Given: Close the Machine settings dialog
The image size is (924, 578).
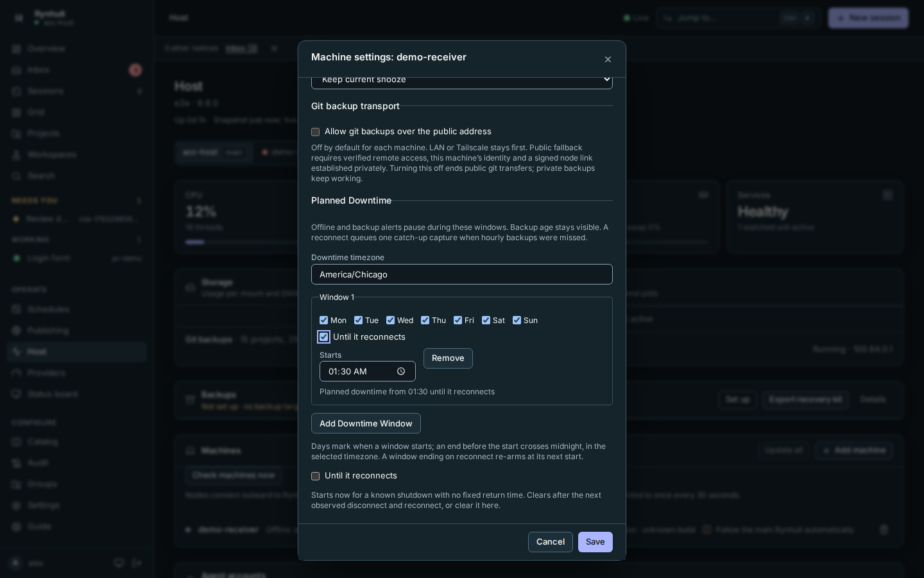Looking at the screenshot, I should [x=608, y=59].
